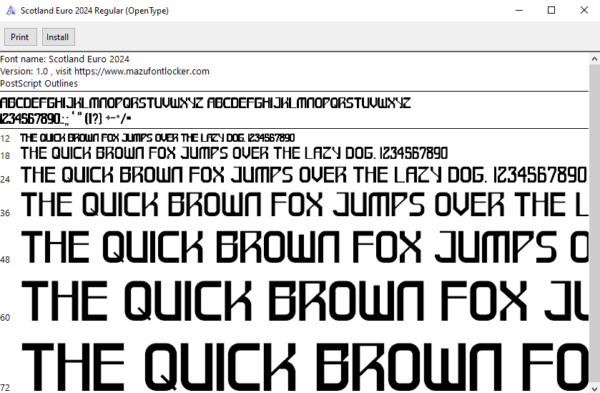Click the Install button

point(58,37)
